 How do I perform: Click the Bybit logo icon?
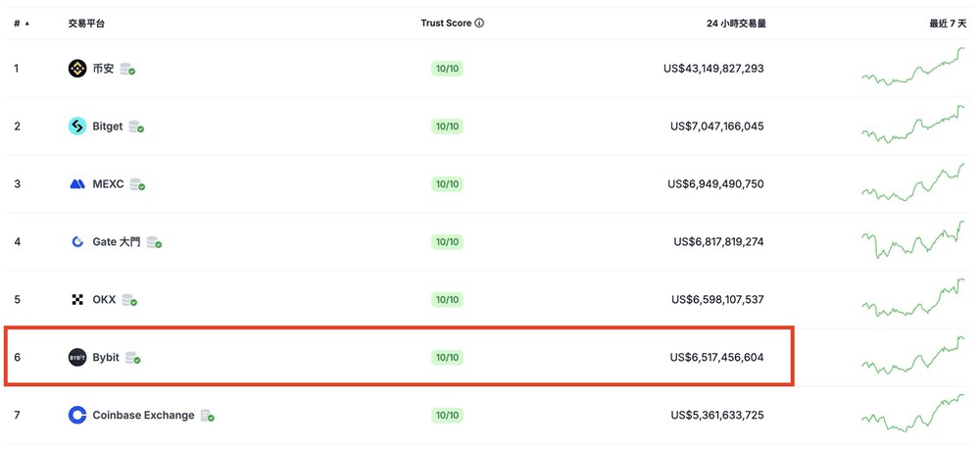77,358
